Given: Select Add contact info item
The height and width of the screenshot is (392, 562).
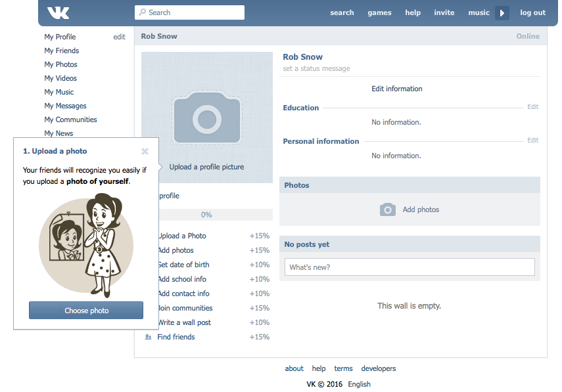Looking at the screenshot, I should coord(214,294).
